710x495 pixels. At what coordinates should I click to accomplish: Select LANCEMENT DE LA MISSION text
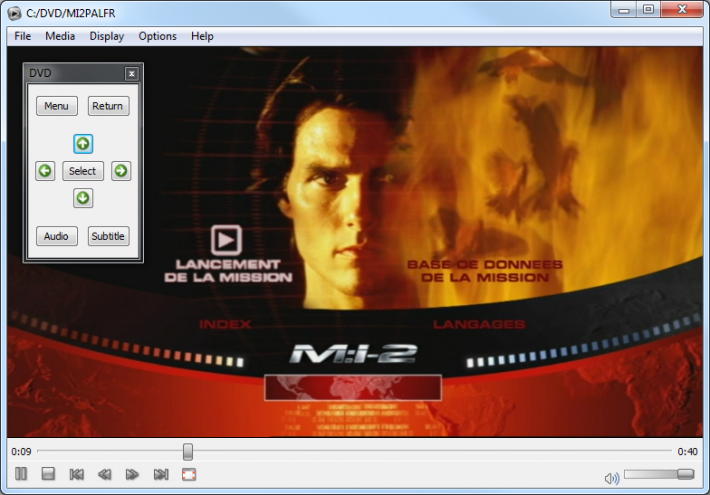coord(228,271)
